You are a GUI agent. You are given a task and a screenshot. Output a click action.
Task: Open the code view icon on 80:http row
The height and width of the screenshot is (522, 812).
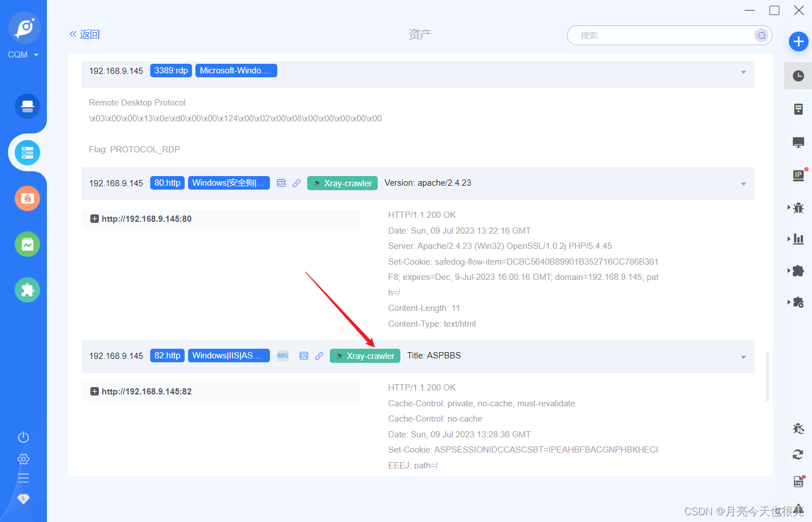pyautogui.click(x=281, y=183)
